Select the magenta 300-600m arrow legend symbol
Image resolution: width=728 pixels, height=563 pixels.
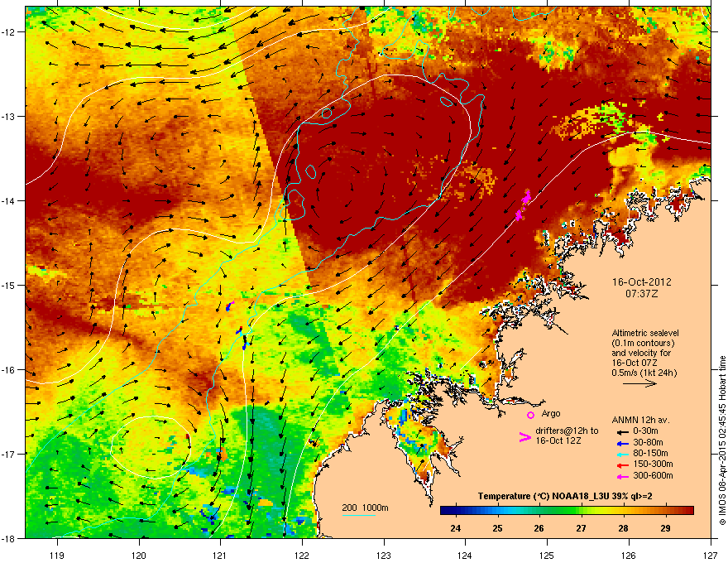click(622, 476)
